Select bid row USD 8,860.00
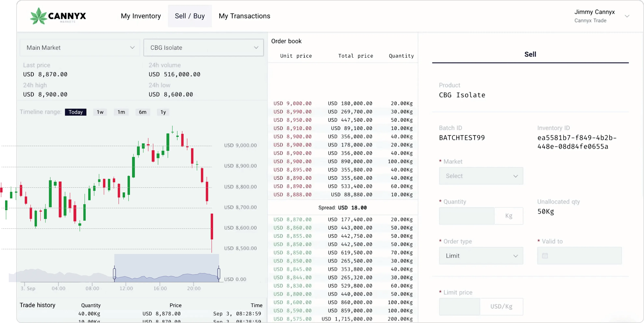 tap(343, 228)
